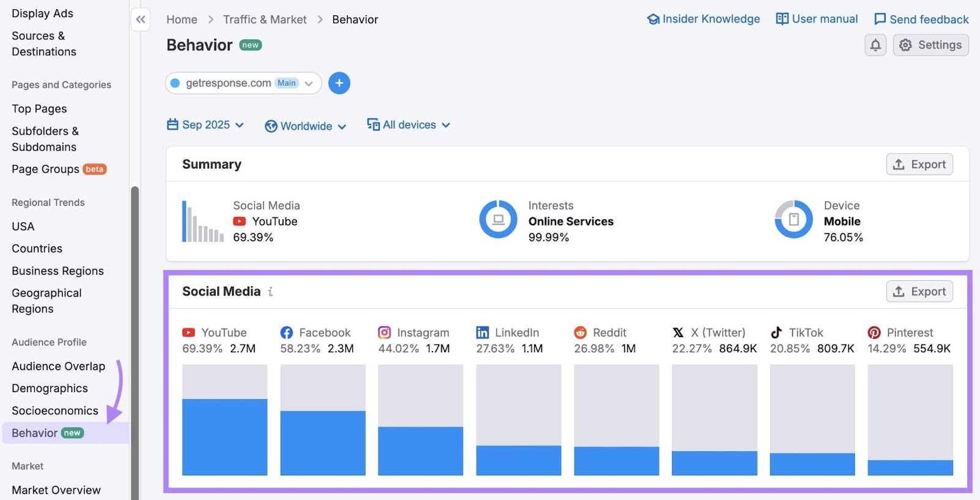Screen dimensions: 980x500
Task: Open the getresponse.com domain selector
Action: coord(243,83)
